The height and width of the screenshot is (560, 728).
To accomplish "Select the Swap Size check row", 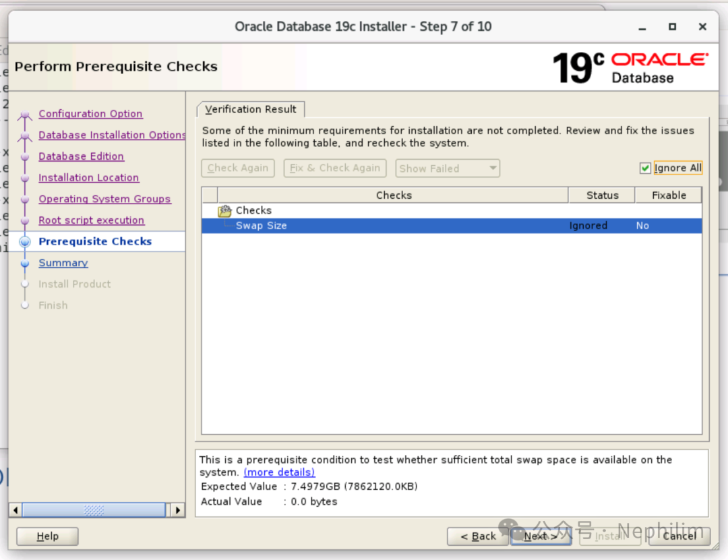I will click(451, 226).
